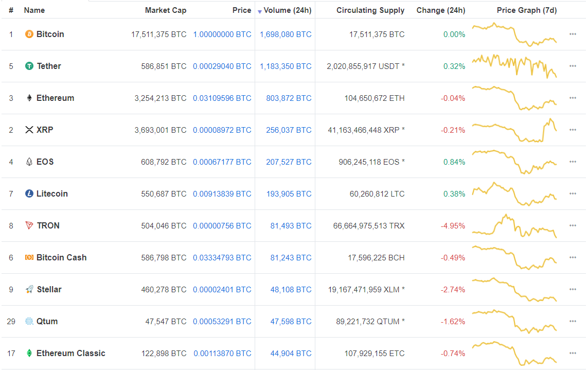This screenshot has height=370, width=588.
Task: Sort by Change (24h) column header
Action: pos(440,10)
